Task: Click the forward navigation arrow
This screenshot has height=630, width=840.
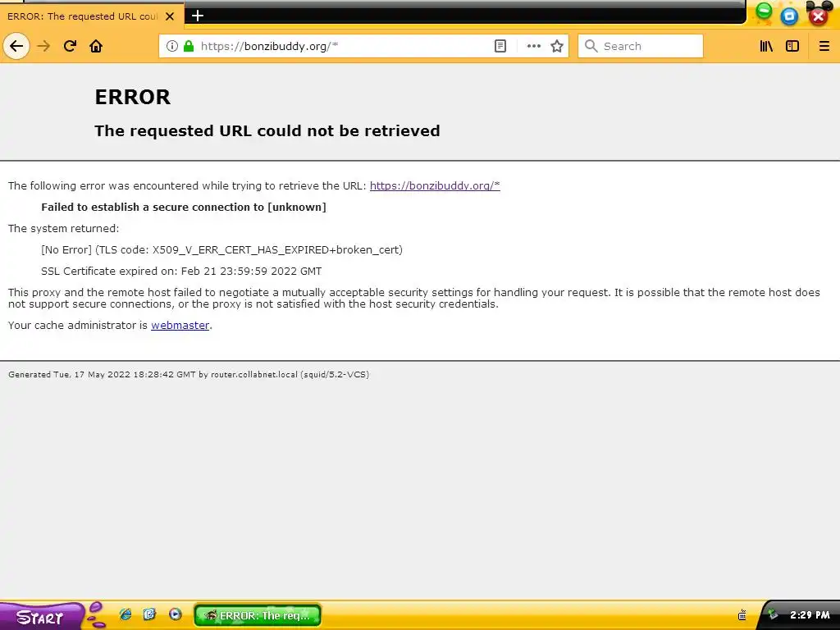Action: click(x=43, y=46)
